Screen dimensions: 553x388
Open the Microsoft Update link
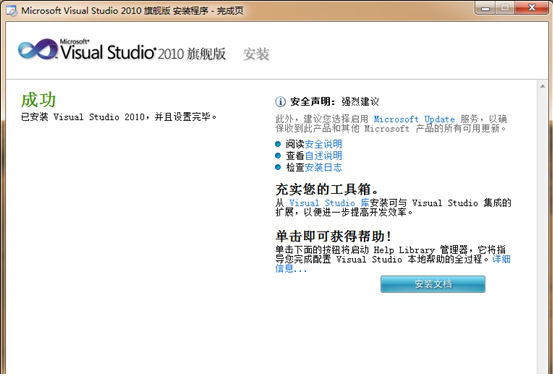(x=414, y=119)
